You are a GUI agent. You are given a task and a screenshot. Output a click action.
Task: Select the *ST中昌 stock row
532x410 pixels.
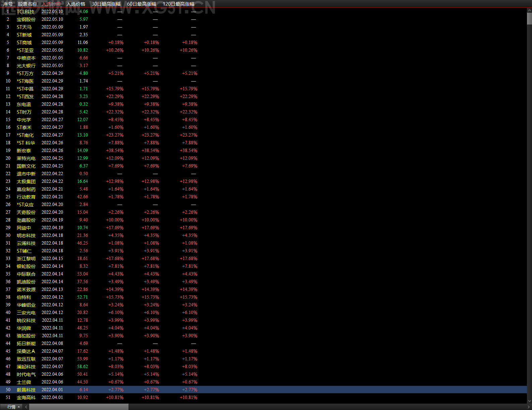(x=263, y=89)
